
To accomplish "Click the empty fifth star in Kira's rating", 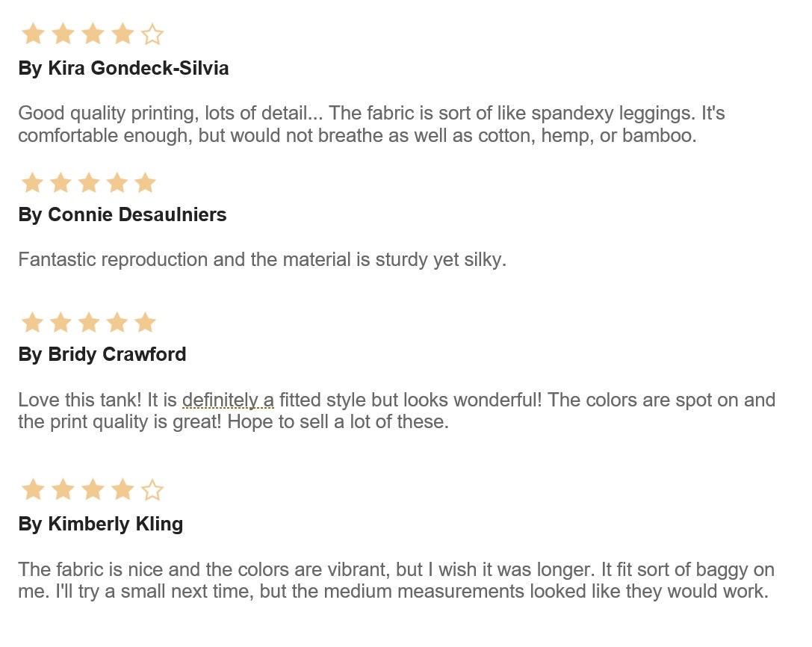I will (x=152, y=34).
